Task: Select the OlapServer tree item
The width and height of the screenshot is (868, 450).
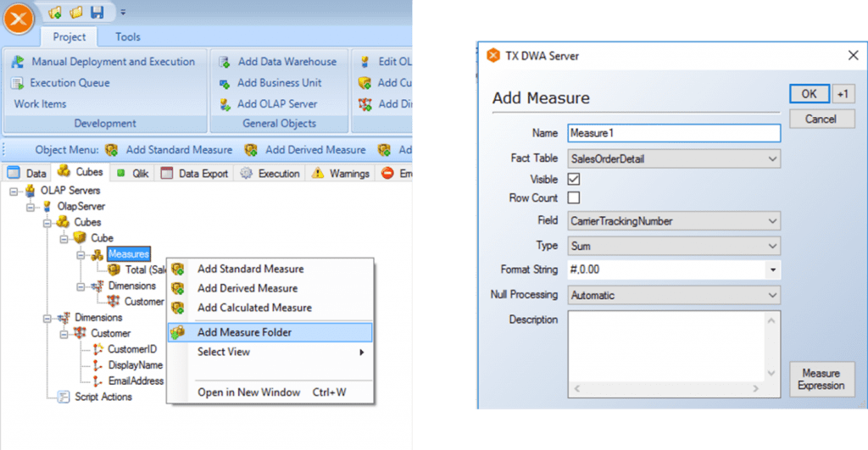Action: point(81,206)
